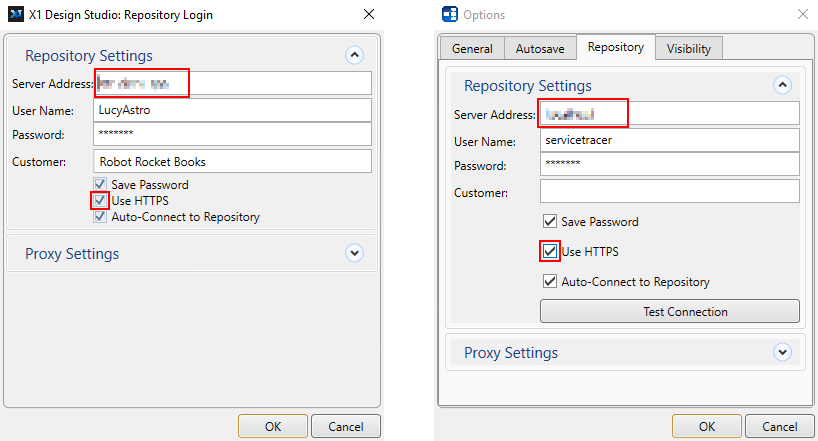Toggle Use HTTPS in Options dialog
The height and width of the screenshot is (441, 818).
(x=549, y=251)
